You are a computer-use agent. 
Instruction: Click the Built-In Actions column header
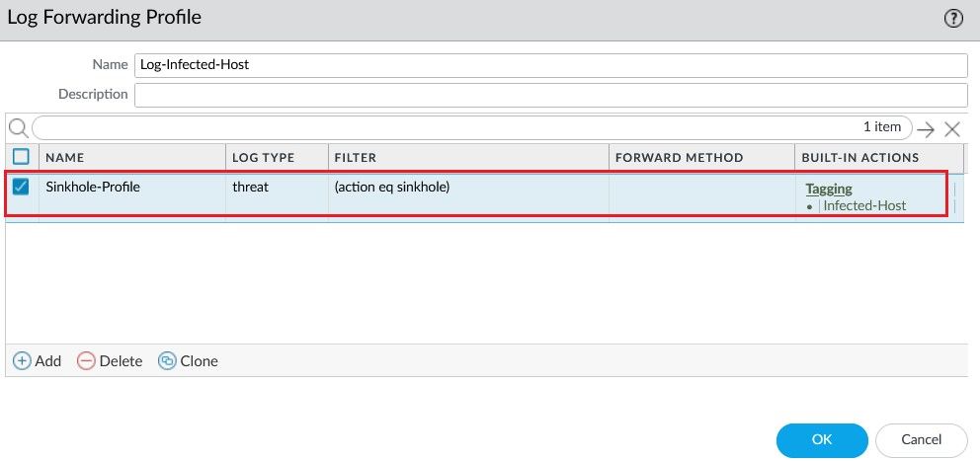pyautogui.click(x=860, y=158)
